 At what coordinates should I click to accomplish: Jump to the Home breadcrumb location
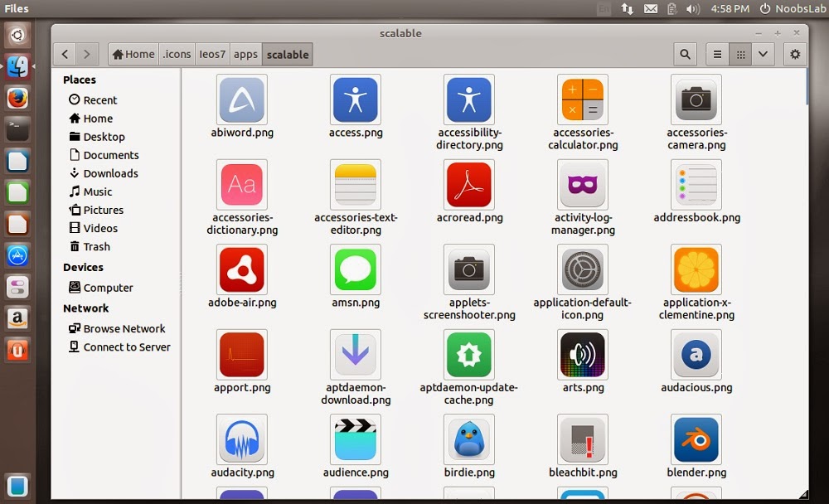click(133, 54)
